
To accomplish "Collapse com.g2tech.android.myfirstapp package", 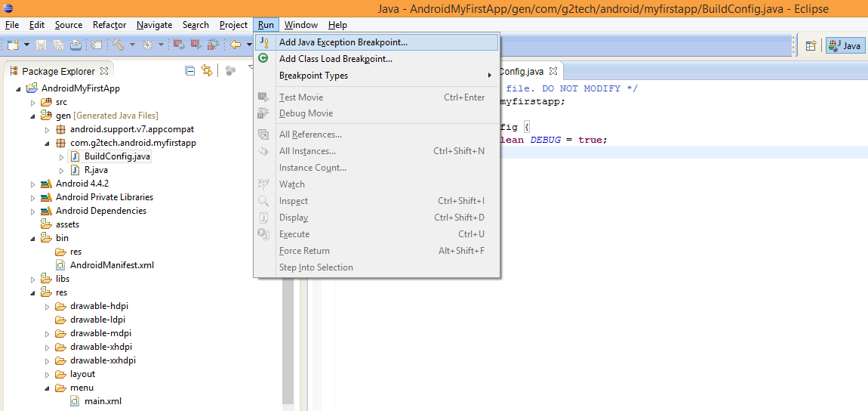I will (x=47, y=144).
